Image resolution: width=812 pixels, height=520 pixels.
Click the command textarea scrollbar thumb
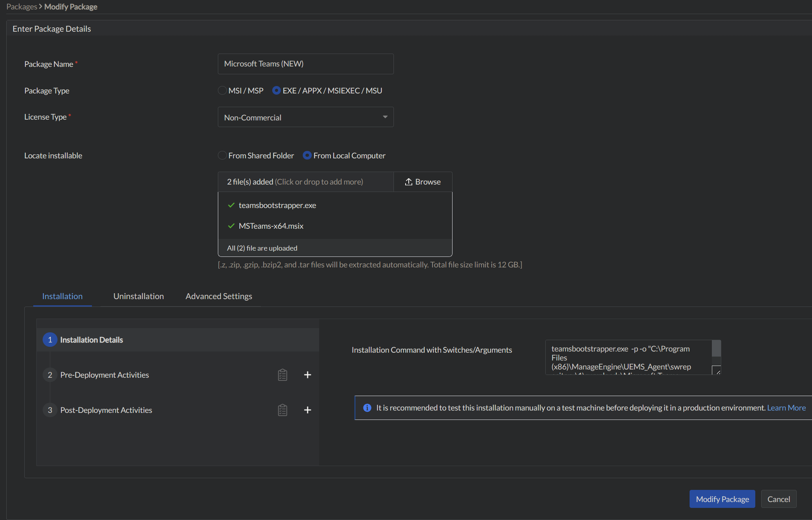tap(716, 348)
